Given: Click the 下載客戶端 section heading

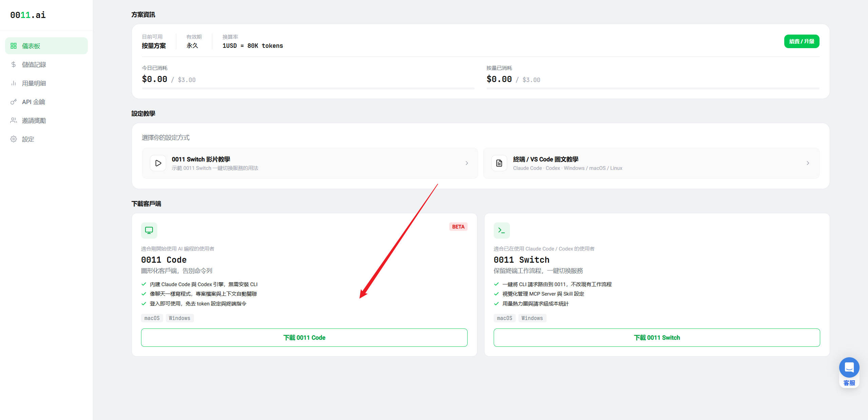Looking at the screenshot, I should (x=146, y=204).
